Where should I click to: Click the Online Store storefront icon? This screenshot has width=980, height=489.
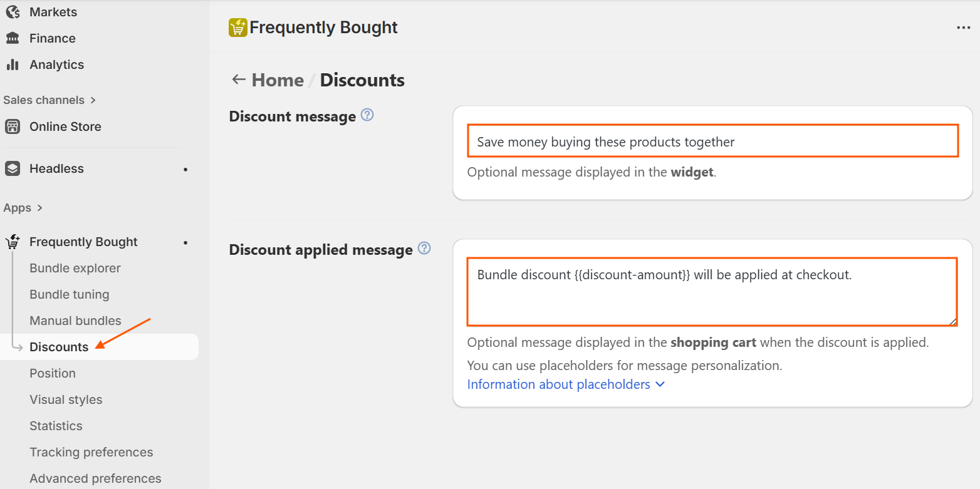point(13,126)
